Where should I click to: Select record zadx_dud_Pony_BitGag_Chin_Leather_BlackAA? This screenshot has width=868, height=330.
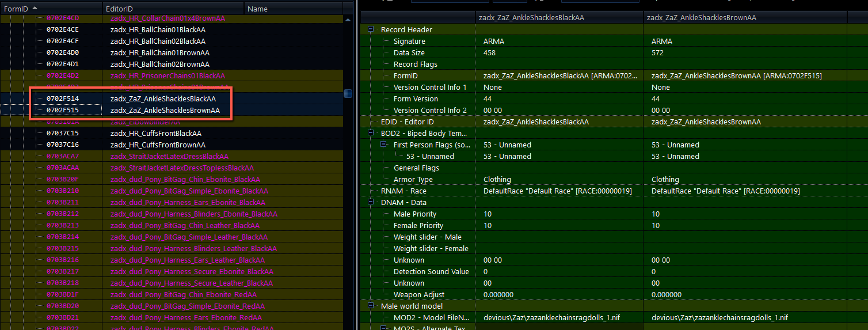[x=185, y=225]
